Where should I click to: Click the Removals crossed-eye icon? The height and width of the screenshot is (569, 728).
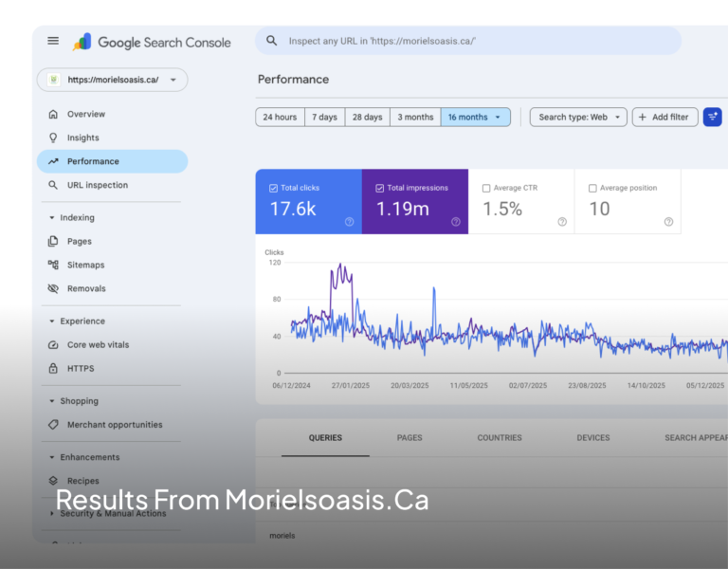click(x=53, y=288)
